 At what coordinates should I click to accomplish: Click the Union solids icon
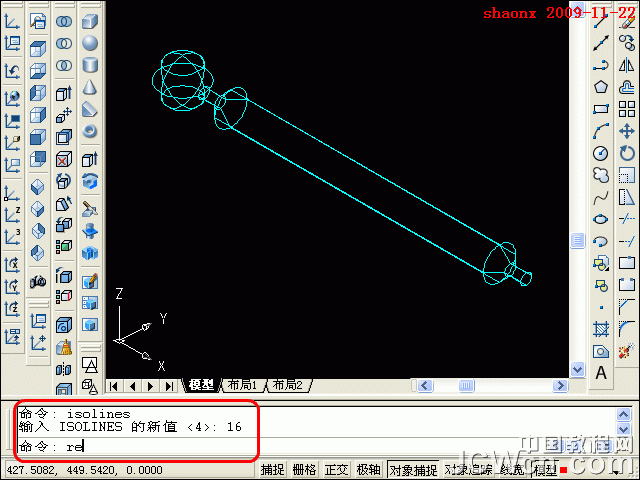click(x=64, y=21)
